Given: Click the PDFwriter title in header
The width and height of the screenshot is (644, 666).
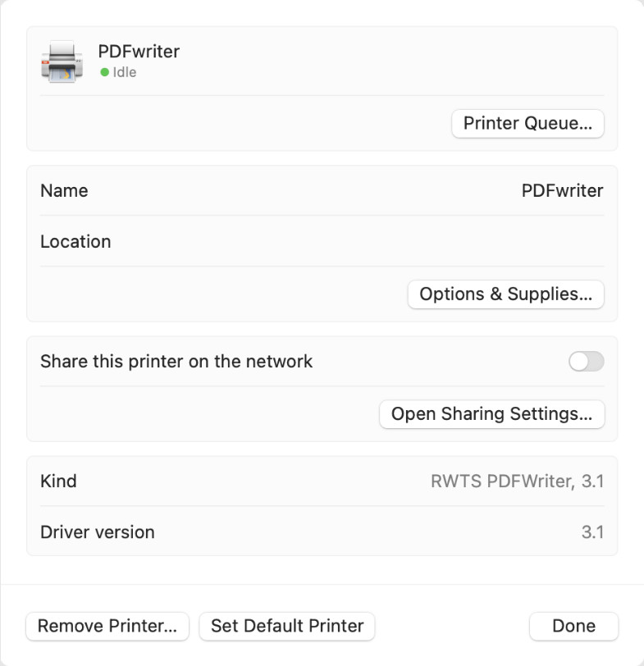Looking at the screenshot, I should pyautogui.click(x=139, y=52).
